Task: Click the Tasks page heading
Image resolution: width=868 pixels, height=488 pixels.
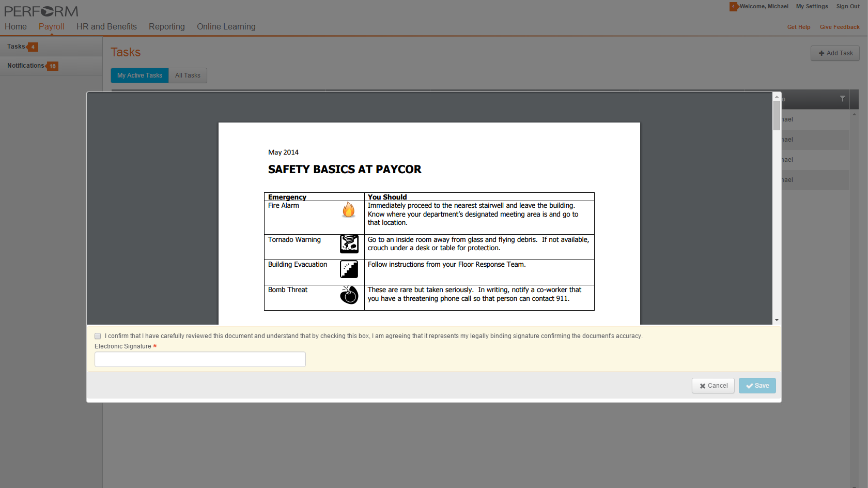Action: coord(126,52)
